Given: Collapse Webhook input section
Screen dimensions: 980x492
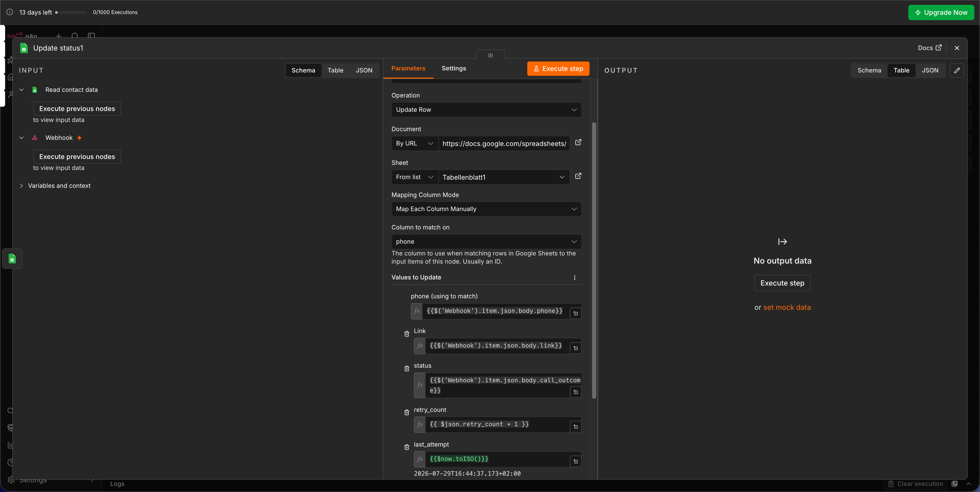Looking at the screenshot, I should pyautogui.click(x=22, y=138).
